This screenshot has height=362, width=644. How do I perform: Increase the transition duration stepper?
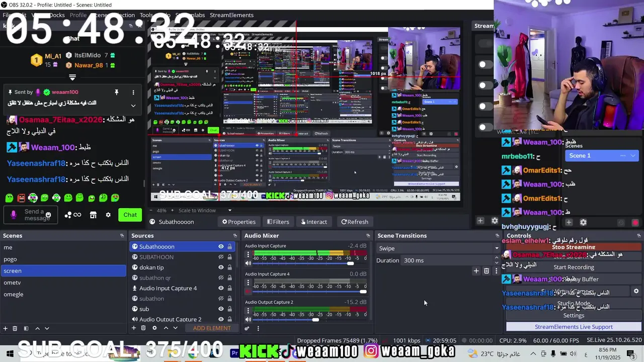(x=497, y=257)
